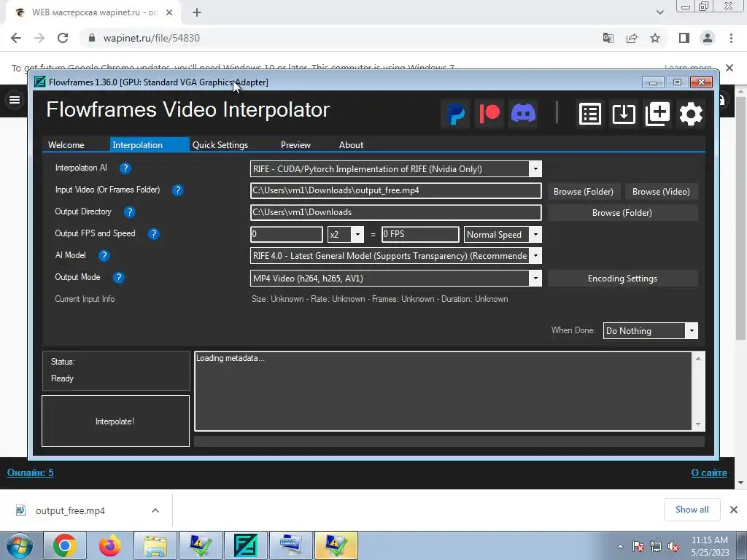Click Chrome share page icon
747x560 pixels.
tap(632, 38)
